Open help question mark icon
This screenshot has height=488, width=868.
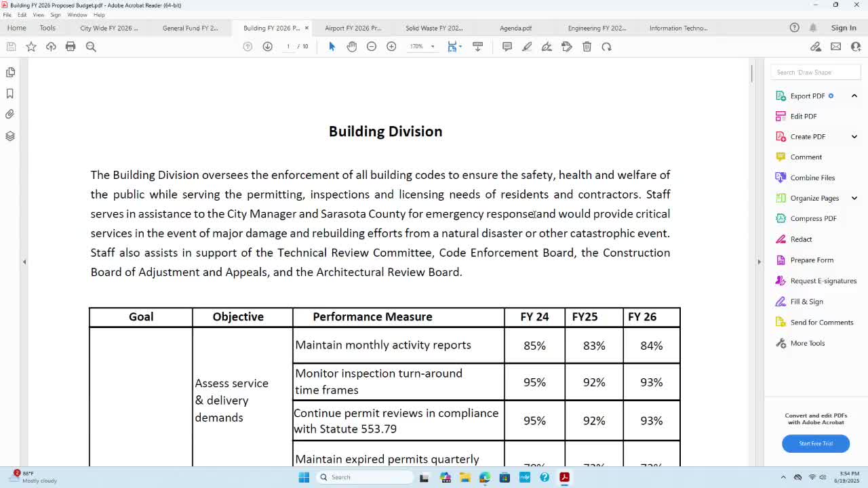794,28
